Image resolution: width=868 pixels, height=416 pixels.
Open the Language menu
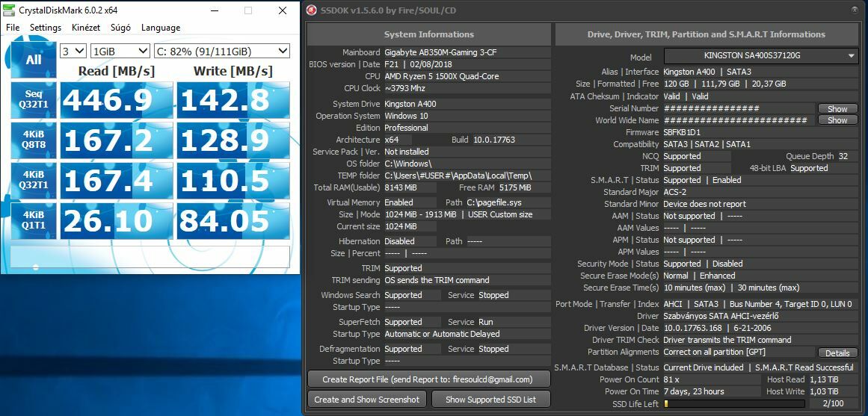(161, 28)
